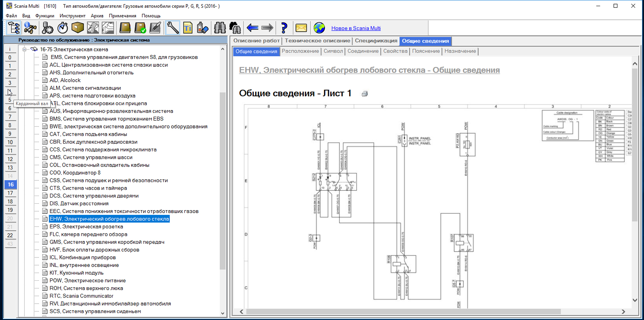
Task: Open the Функции menu
Action: coord(45,16)
